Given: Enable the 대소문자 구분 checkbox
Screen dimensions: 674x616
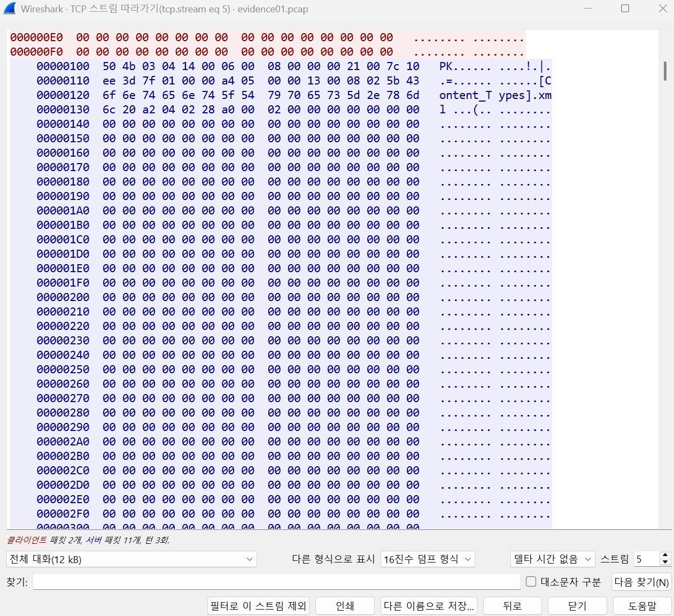Looking at the screenshot, I should (x=531, y=582).
